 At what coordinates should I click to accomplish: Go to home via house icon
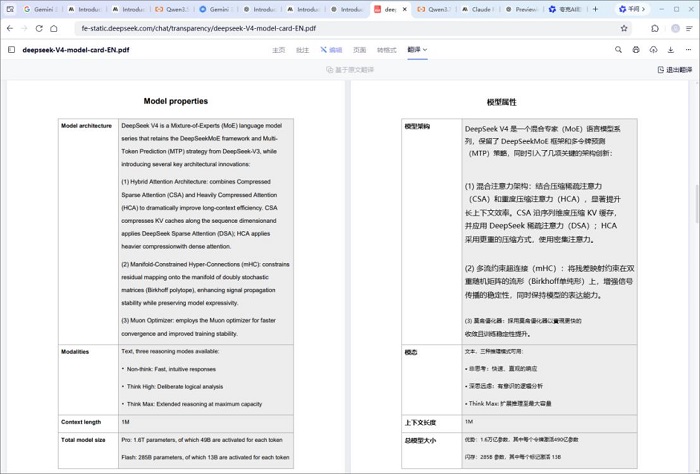point(54,28)
